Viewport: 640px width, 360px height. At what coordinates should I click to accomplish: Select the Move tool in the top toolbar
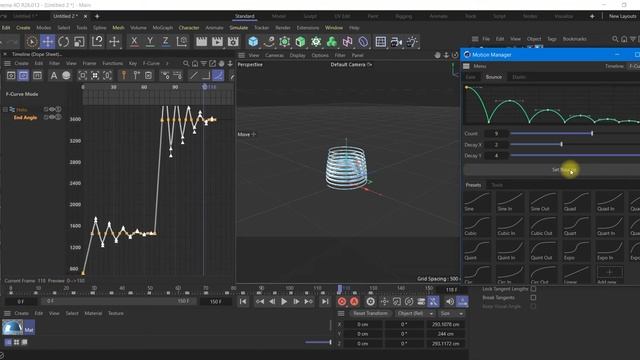(47, 42)
